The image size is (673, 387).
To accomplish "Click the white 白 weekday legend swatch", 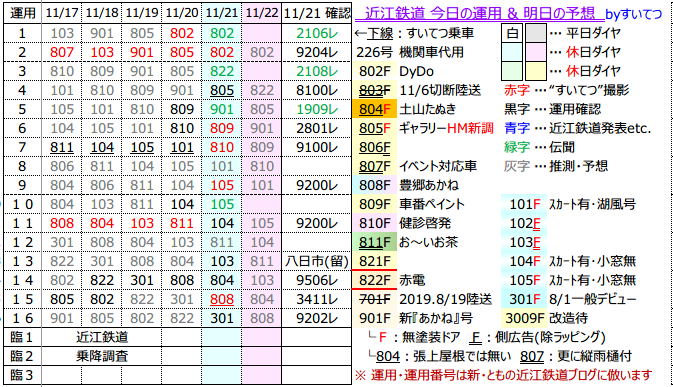I will pyautogui.click(x=512, y=33).
